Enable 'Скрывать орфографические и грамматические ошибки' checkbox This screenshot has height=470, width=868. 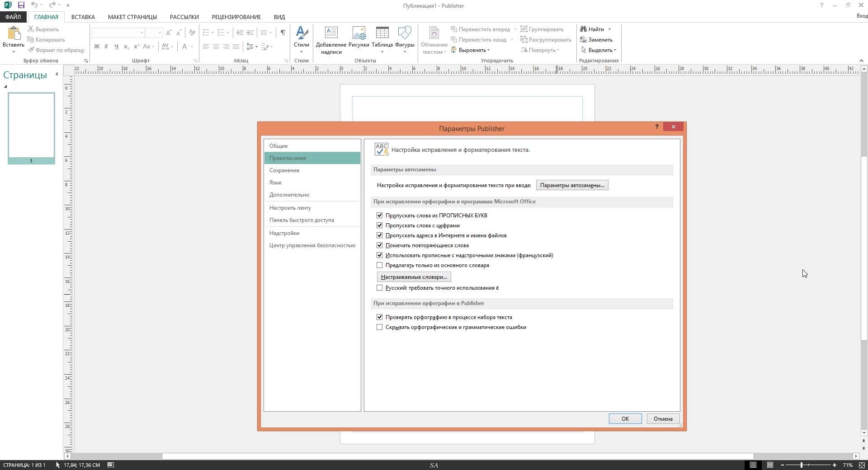pyautogui.click(x=380, y=327)
